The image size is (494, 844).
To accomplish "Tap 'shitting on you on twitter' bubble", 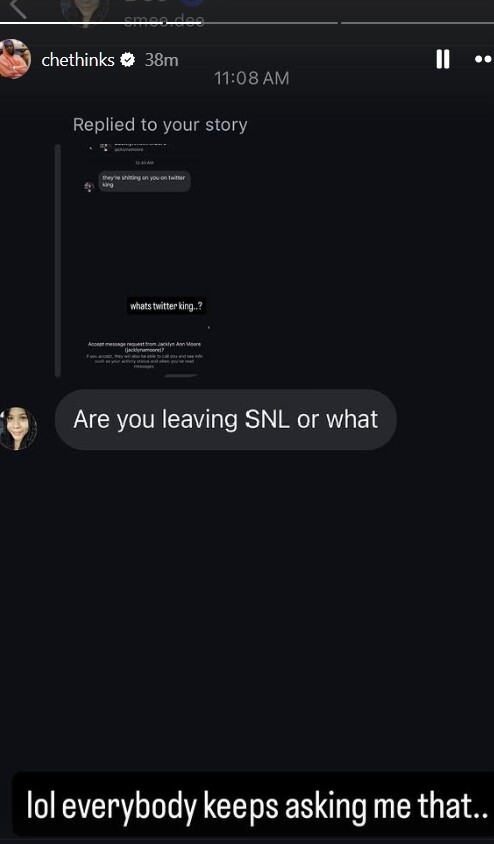I will click(x=144, y=181).
